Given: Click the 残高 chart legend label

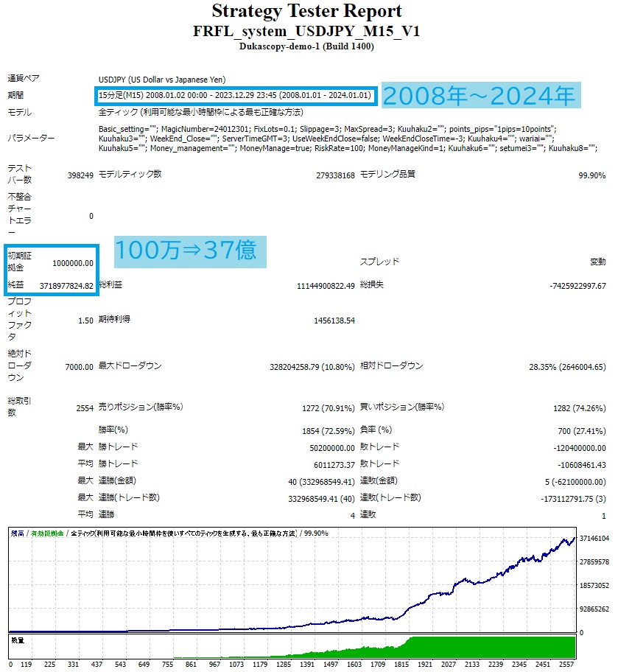Looking at the screenshot, I should tap(17, 533).
